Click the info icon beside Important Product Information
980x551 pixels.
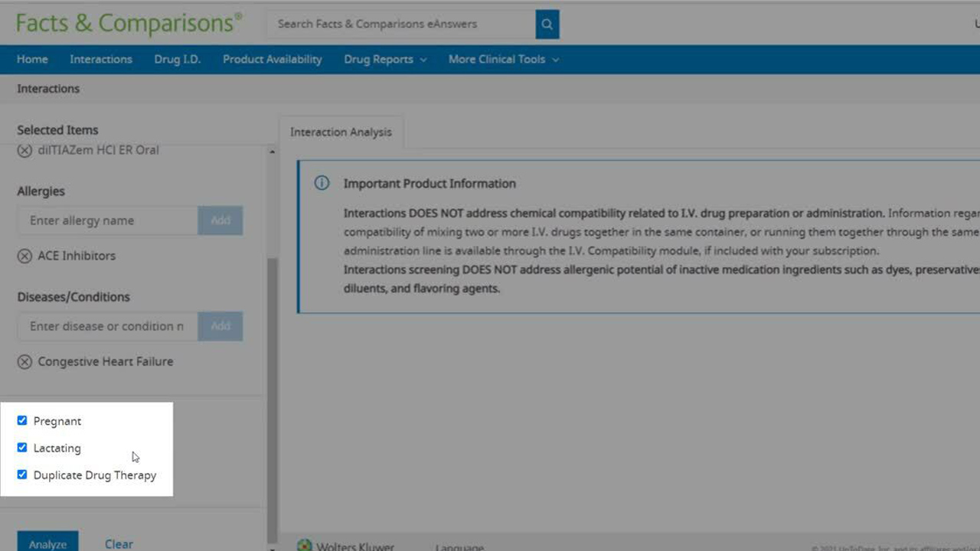click(x=322, y=184)
